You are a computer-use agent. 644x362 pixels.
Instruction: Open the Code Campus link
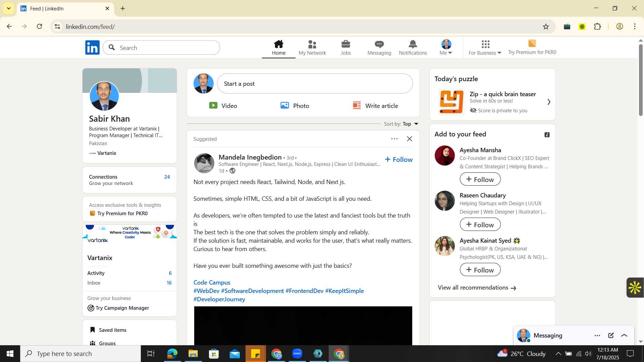point(212,283)
